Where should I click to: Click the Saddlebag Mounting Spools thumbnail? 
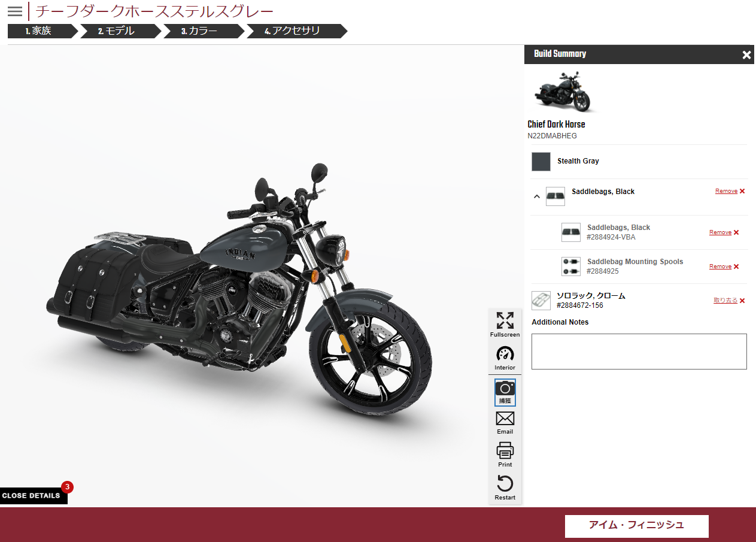click(x=571, y=267)
